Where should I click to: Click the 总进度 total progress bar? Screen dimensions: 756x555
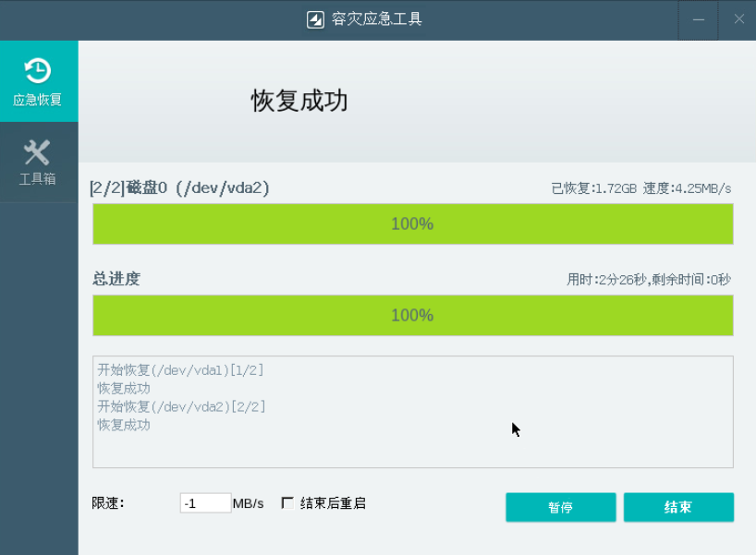(411, 315)
